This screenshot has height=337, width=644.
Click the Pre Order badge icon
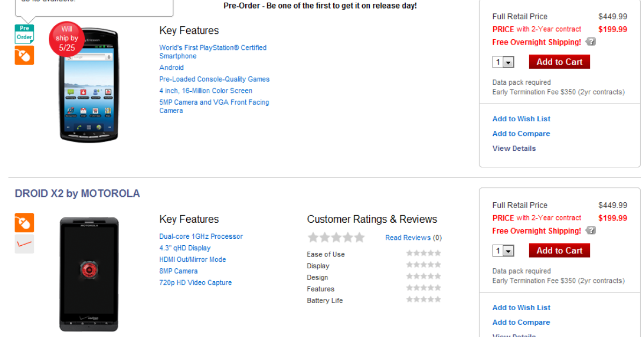point(24,34)
